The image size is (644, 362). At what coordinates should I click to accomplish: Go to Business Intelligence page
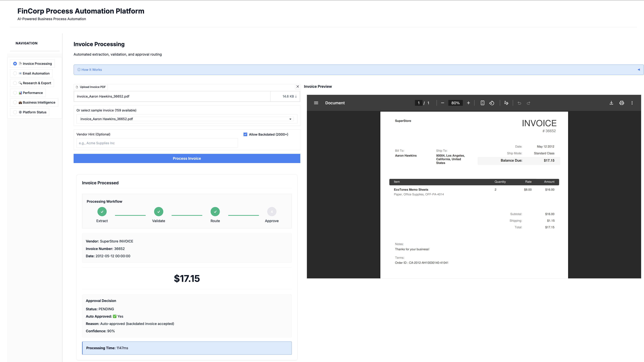coord(39,102)
